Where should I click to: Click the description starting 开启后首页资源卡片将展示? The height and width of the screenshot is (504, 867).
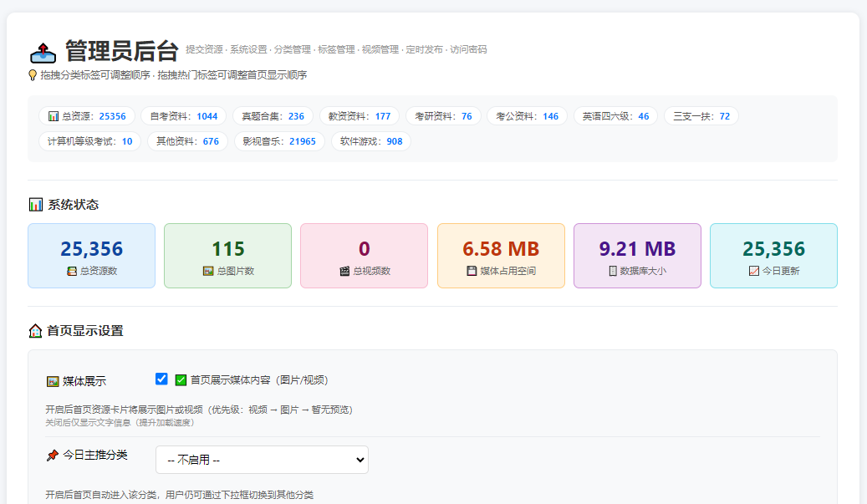[199, 410]
